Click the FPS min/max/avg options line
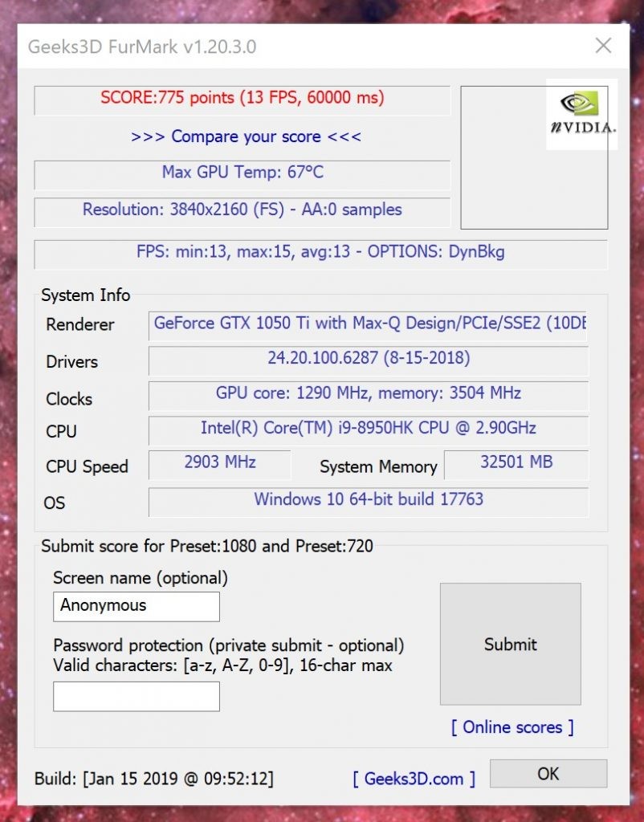Screen dimensions: 644x822 pos(321,254)
